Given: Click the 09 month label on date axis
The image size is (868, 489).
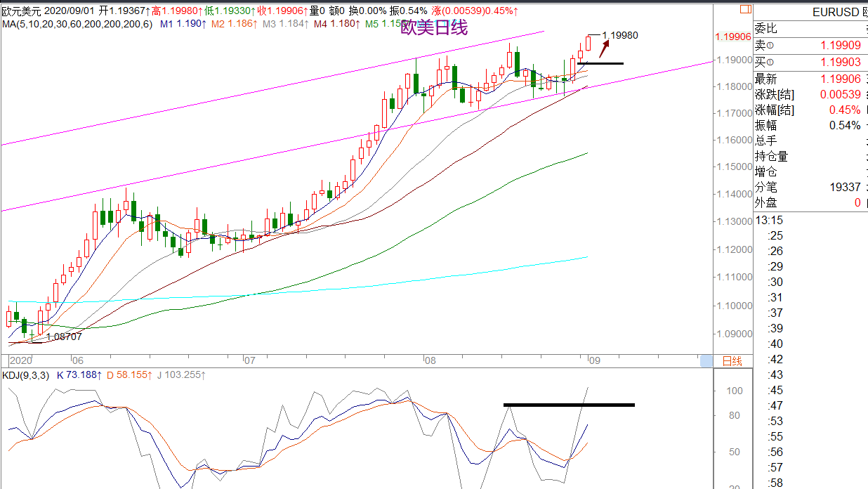Looking at the screenshot, I should pyautogui.click(x=594, y=360).
